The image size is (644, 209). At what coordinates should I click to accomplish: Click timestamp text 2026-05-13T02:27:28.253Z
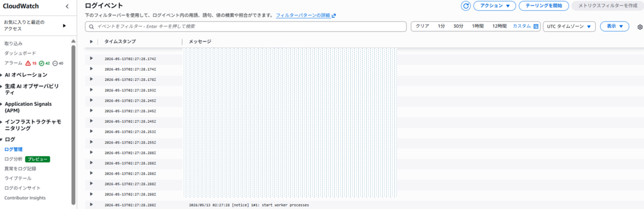130,131
